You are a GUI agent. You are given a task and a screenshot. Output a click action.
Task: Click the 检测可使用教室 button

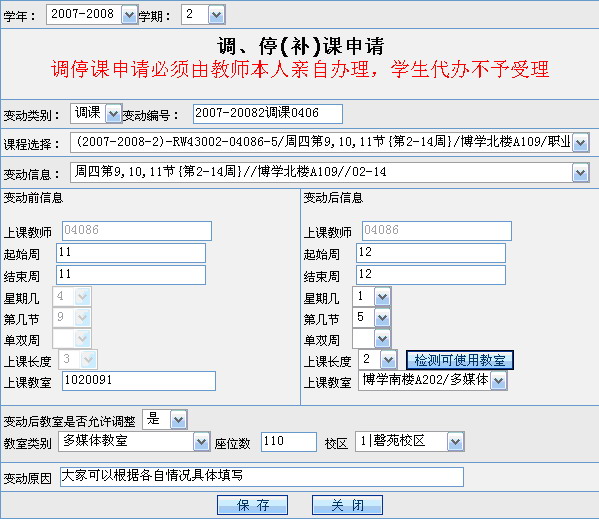click(460, 360)
